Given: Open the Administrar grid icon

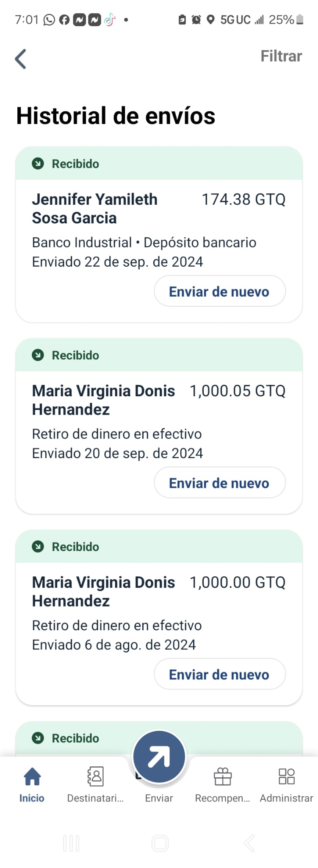Looking at the screenshot, I should (287, 776).
